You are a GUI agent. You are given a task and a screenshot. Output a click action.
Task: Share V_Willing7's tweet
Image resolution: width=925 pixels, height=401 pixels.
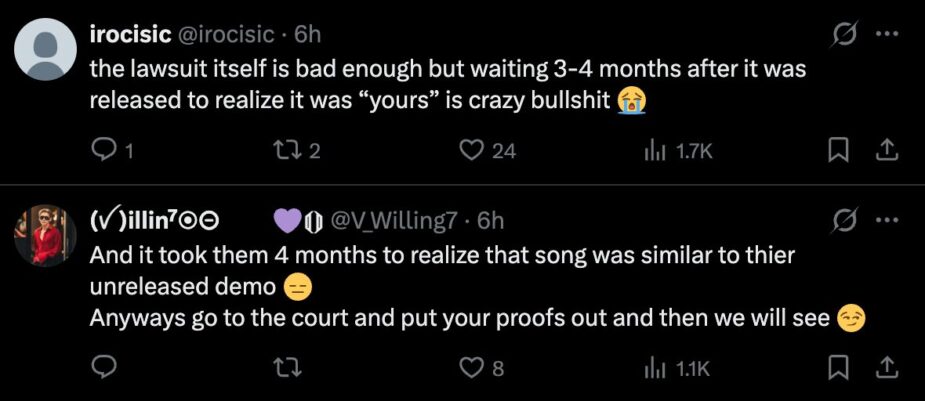887,369
